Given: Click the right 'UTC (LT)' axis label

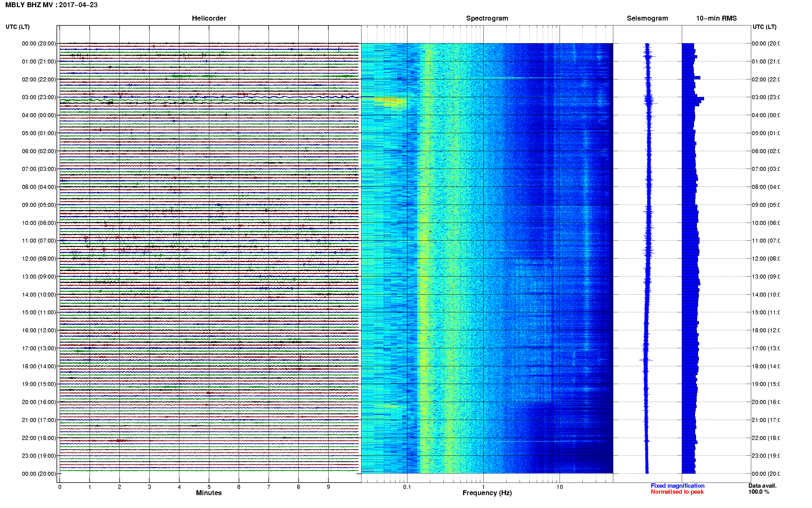Looking at the screenshot, I should click(x=764, y=27).
